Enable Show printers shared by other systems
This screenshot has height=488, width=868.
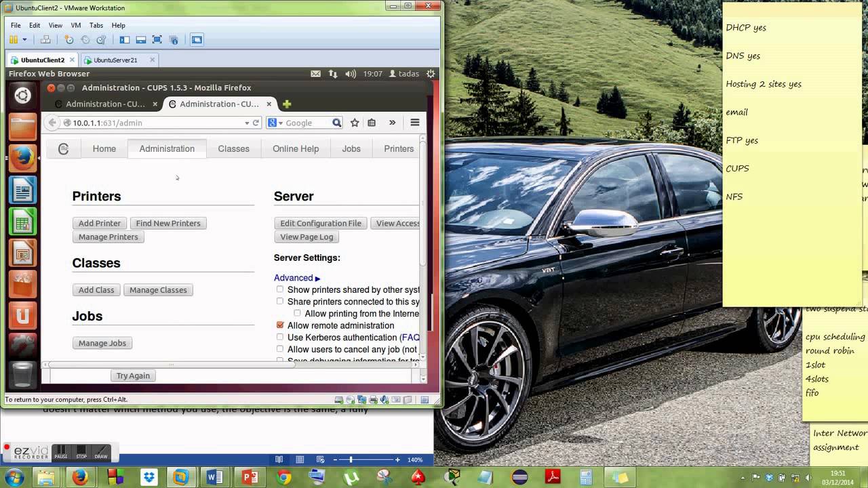[279, 289]
